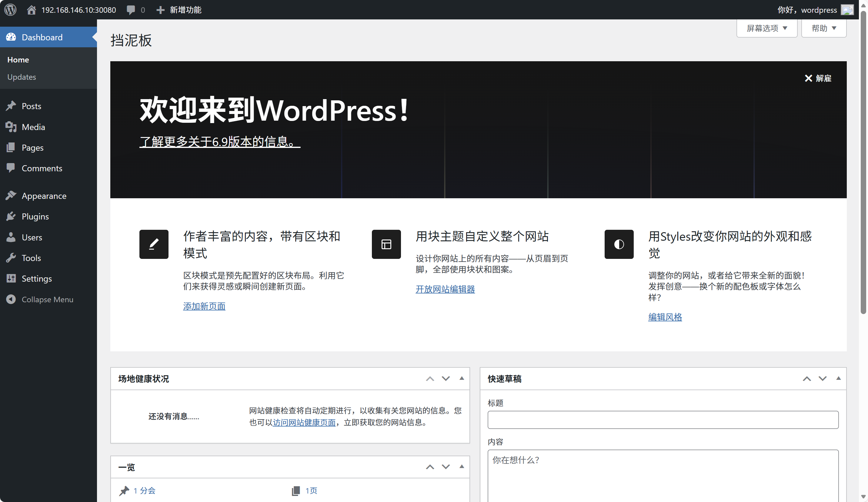Viewport: 868px width, 502px height.
Task: Click the comments bubble icon in toolbar
Action: tap(131, 10)
